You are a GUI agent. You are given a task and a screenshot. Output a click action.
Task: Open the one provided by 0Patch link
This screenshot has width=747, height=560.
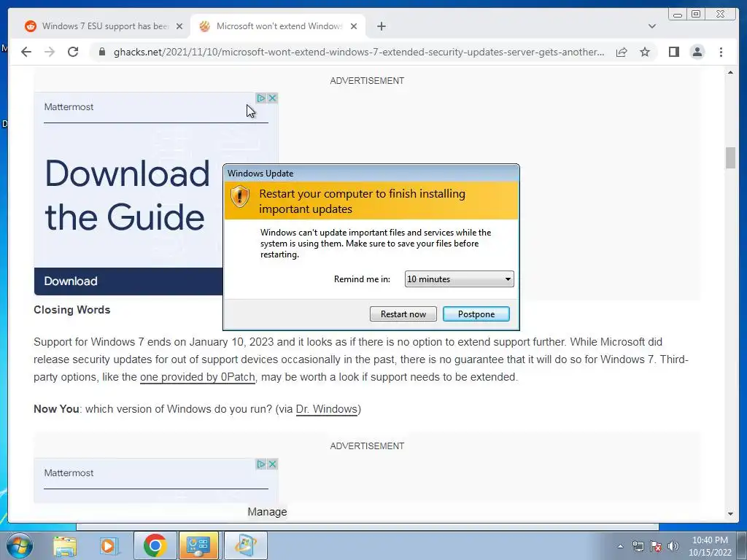click(197, 377)
